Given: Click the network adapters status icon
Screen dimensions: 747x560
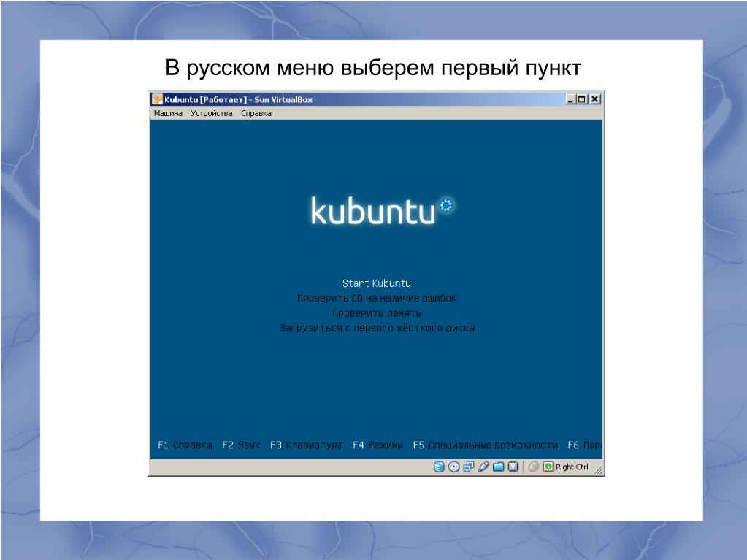Looking at the screenshot, I should tap(469, 467).
